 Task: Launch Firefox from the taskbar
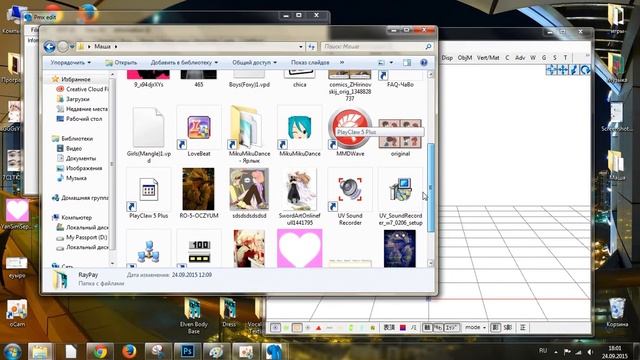(129, 351)
